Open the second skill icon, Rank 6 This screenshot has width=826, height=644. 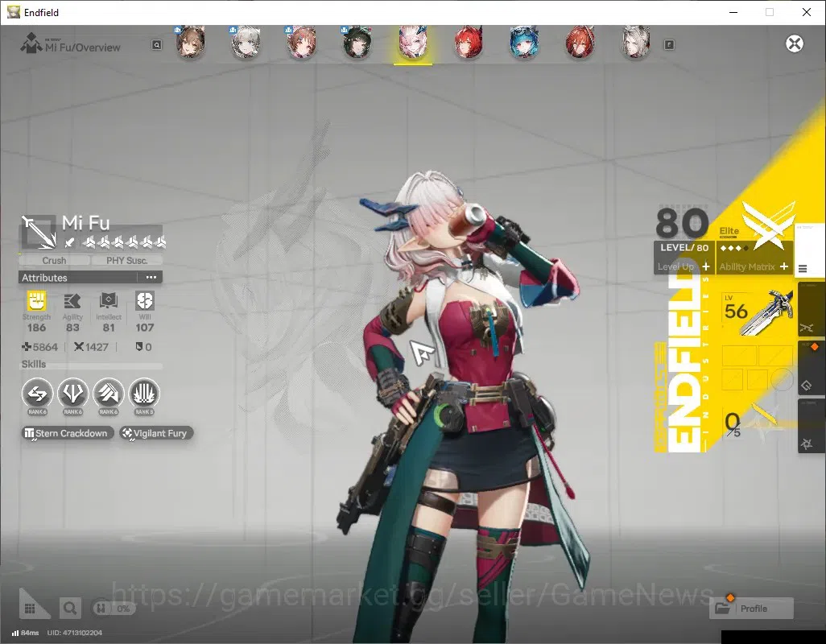72,394
